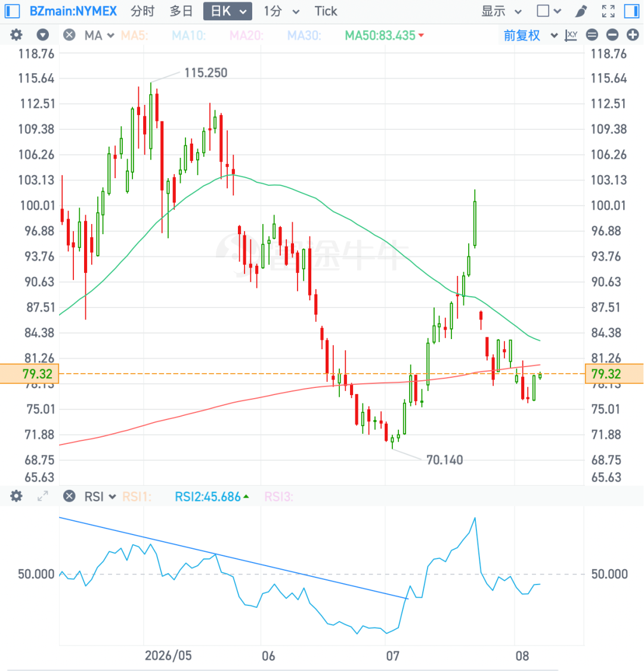Click the right 87.51 price axis label
644x671 pixels.
pos(606,307)
